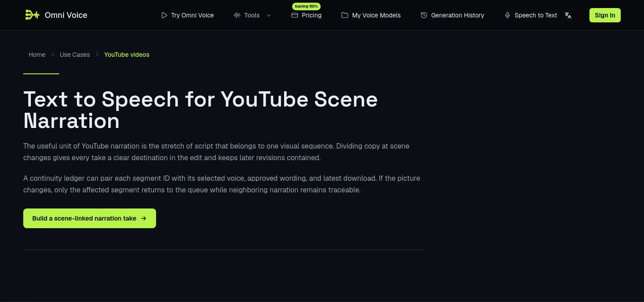Click the card icon beside Pricing
This screenshot has width=644, height=302.
pyautogui.click(x=295, y=15)
